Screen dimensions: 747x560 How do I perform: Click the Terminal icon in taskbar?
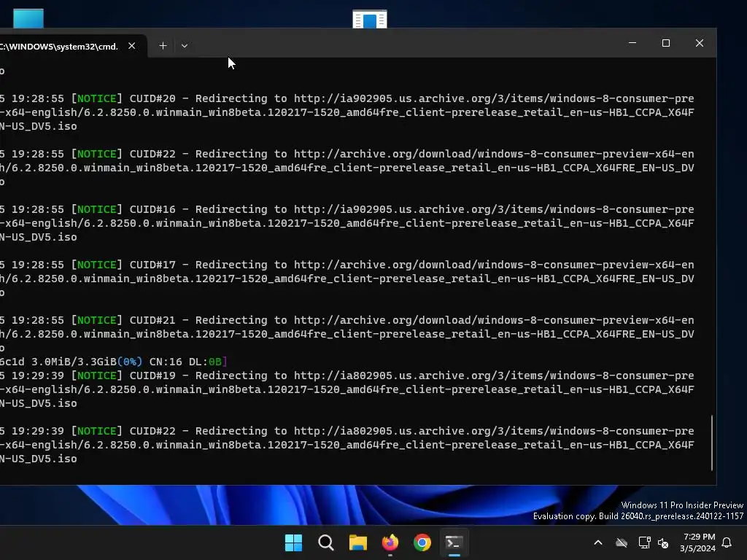pyautogui.click(x=454, y=542)
